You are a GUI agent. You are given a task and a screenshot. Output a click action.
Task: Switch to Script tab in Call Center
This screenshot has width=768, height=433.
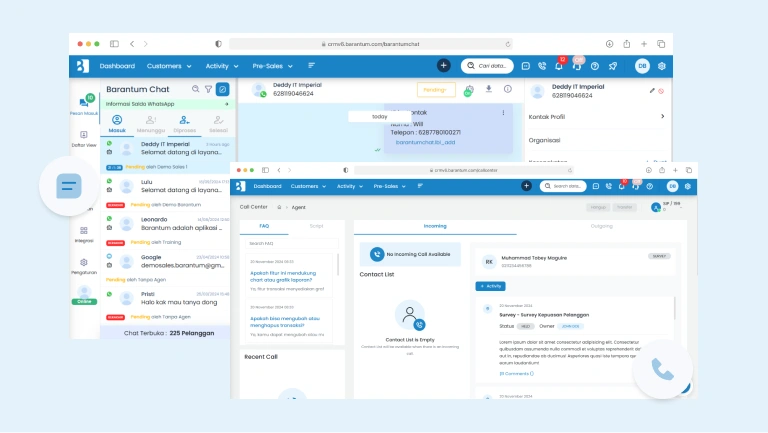click(316, 226)
